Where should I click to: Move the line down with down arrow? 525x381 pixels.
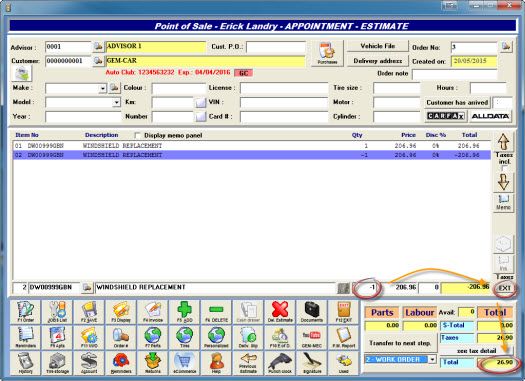503,182
